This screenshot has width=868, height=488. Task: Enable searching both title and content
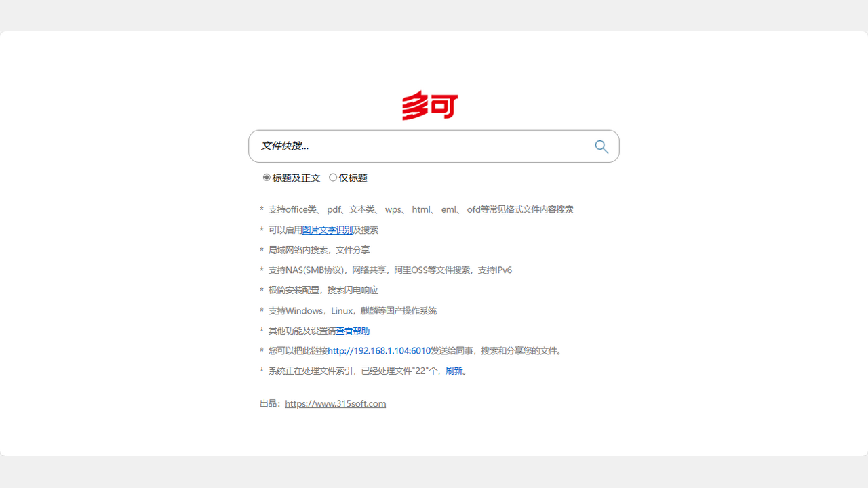267,177
